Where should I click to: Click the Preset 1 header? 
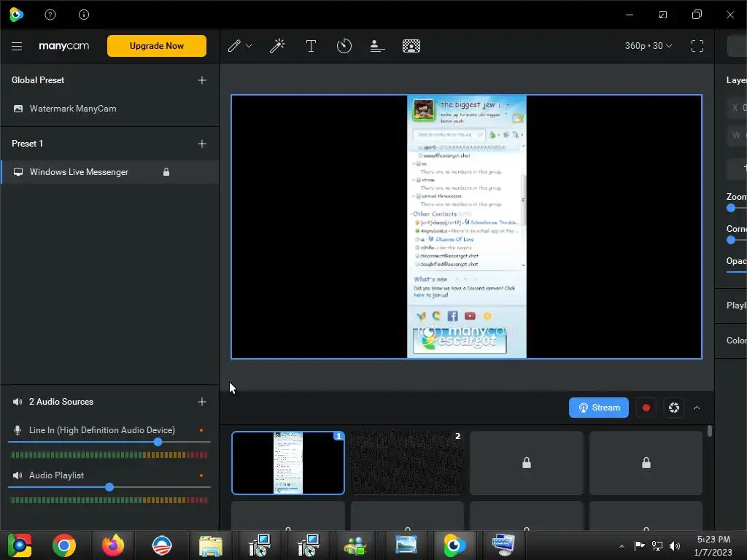tap(28, 144)
